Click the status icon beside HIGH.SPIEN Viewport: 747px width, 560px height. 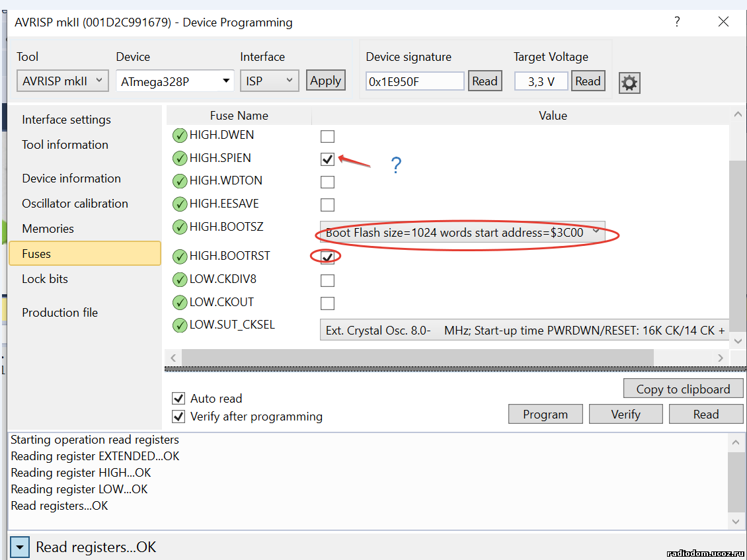180,158
